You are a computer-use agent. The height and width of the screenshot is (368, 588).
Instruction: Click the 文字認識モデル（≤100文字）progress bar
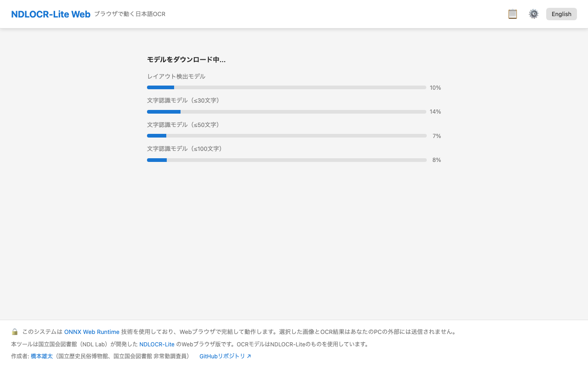[x=287, y=160]
